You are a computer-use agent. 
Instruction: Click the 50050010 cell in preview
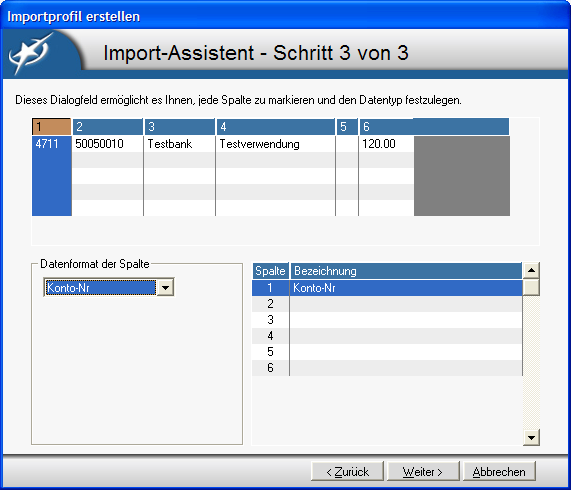(x=107, y=144)
